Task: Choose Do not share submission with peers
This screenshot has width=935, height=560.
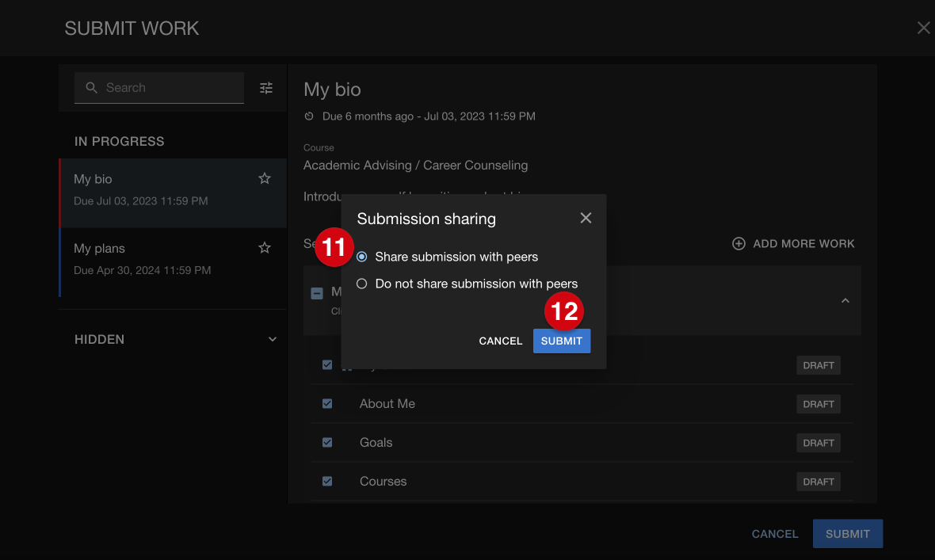Action: 361,284
